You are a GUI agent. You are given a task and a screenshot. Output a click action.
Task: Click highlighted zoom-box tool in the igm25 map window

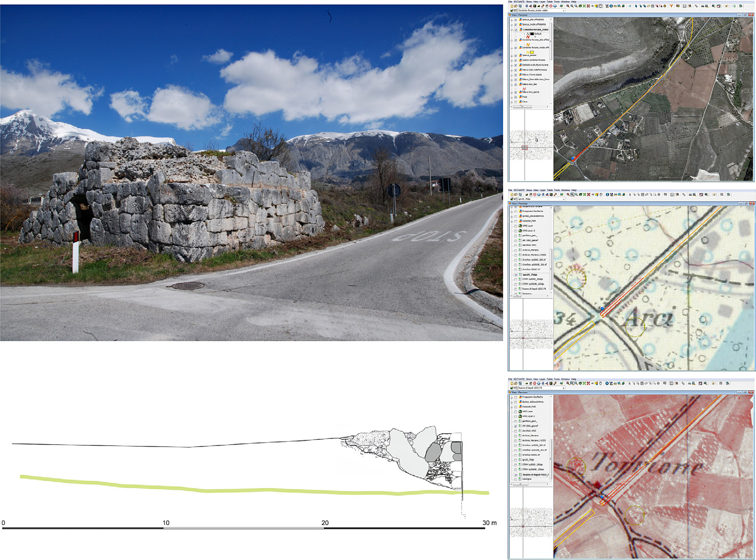coord(573,195)
